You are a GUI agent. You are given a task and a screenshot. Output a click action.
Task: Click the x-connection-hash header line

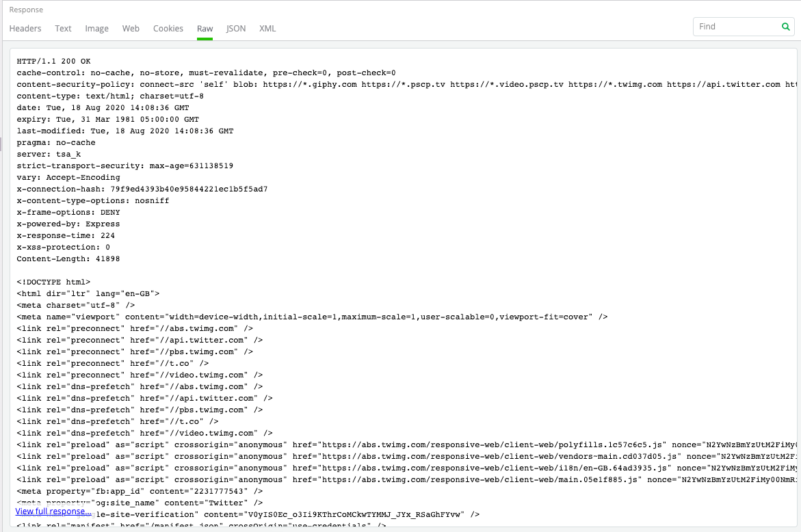tap(142, 189)
